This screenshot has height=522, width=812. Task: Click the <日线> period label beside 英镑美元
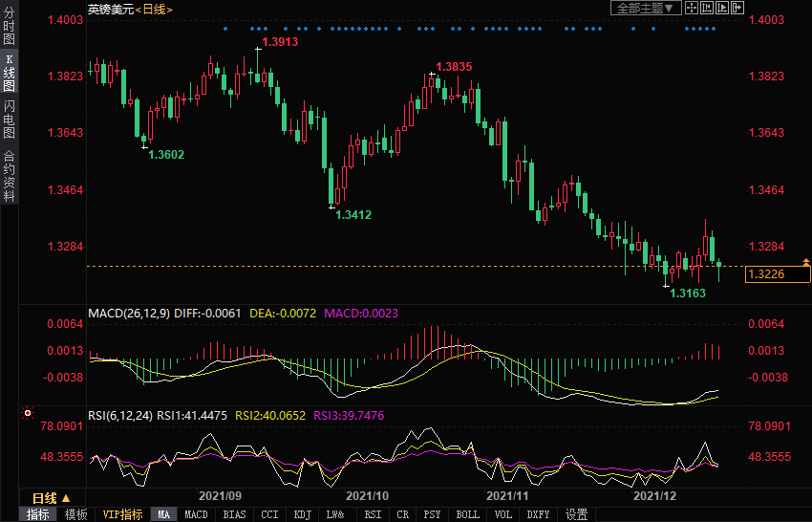155,9
